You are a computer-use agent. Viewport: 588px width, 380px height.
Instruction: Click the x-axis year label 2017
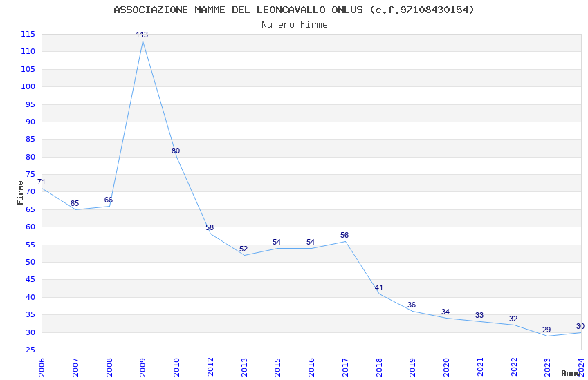tap(345, 368)
